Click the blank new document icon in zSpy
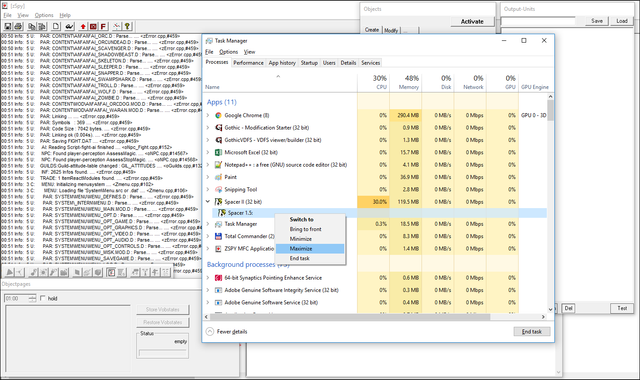Viewport: 640px width, 380px height. [x=56, y=26]
